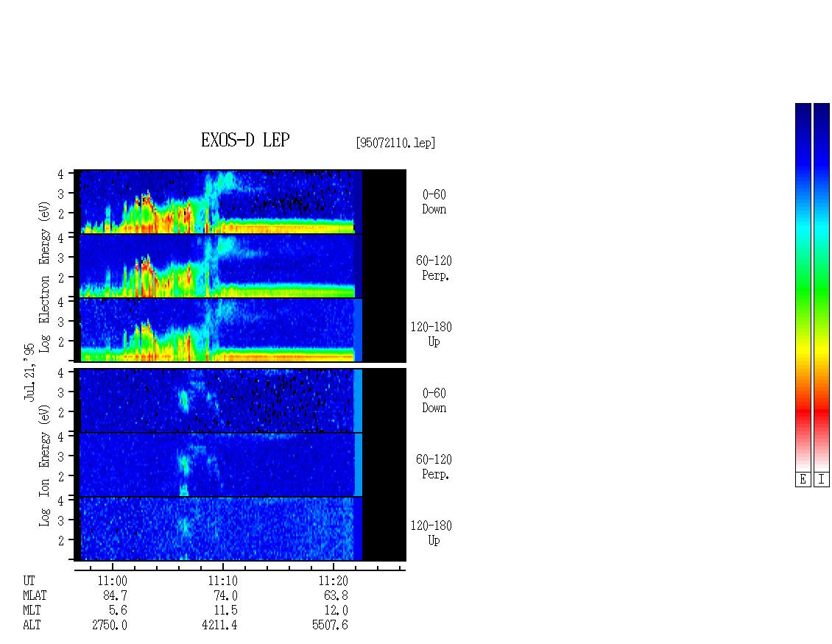Select the '11:10' time tick label
The height and width of the screenshot is (644, 832).
pyautogui.click(x=223, y=581)
